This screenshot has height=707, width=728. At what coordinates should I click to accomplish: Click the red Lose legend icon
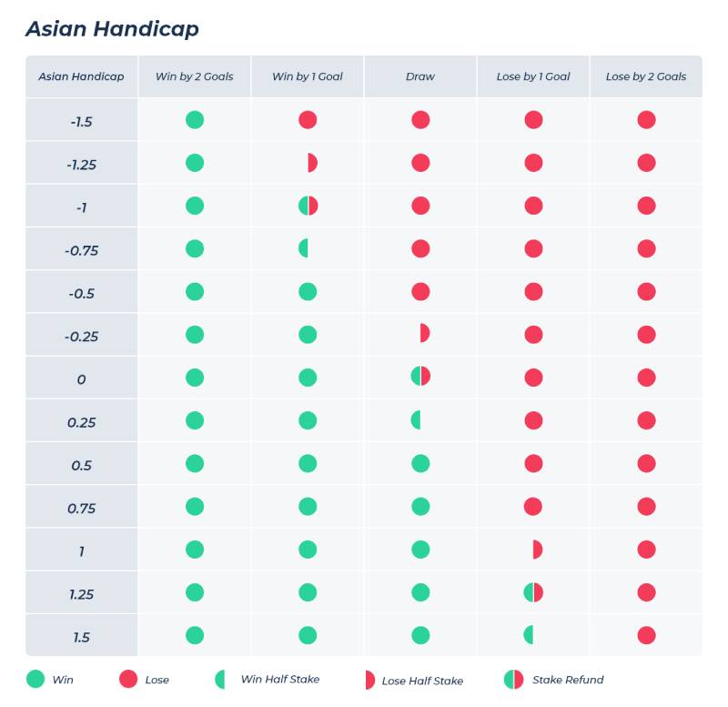pyautogui.click(x=128, y=679)
